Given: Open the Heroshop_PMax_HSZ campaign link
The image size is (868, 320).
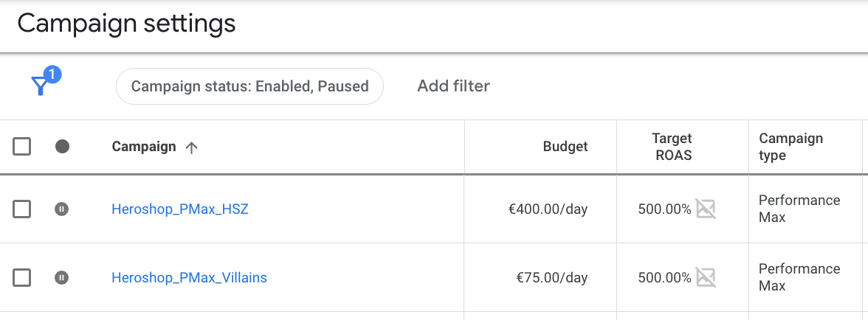Looking at the screenshot, I should pyautogui.click(x=180, y=209).
